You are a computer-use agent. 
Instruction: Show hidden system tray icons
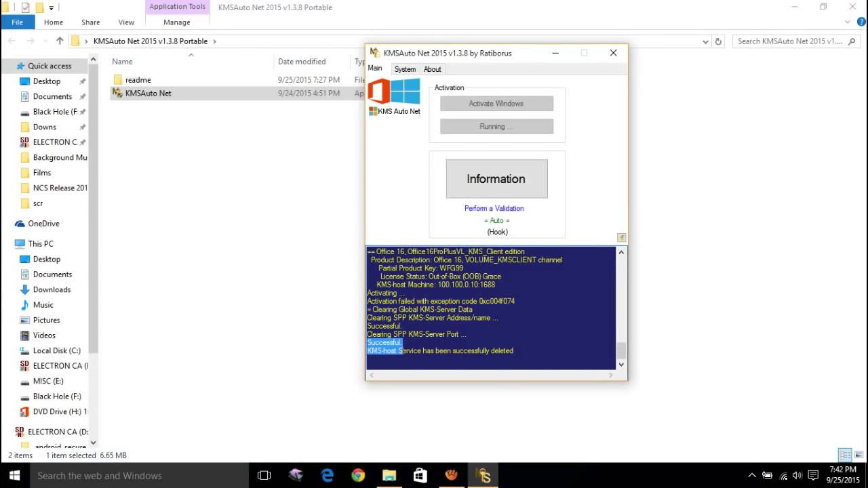[x=751, y=476]
